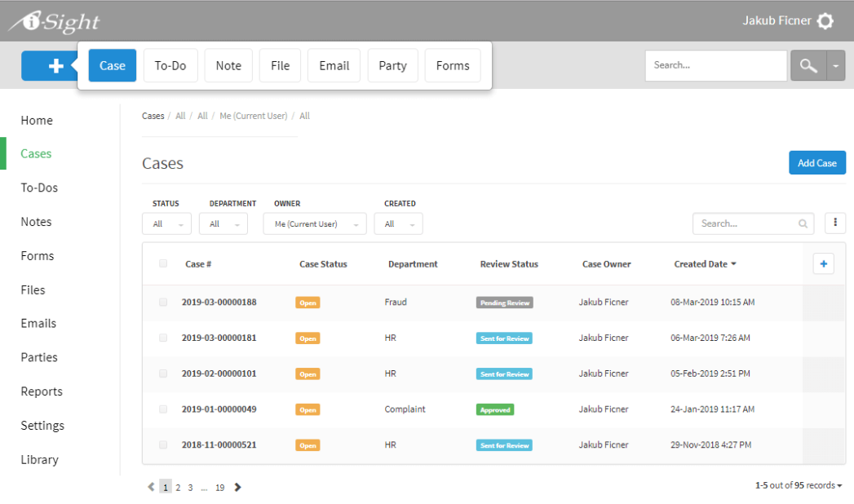The width and height of the screenshot is (854, 504).
Task: Open Forms in the sidebar
Action: [x=37, y=256]
